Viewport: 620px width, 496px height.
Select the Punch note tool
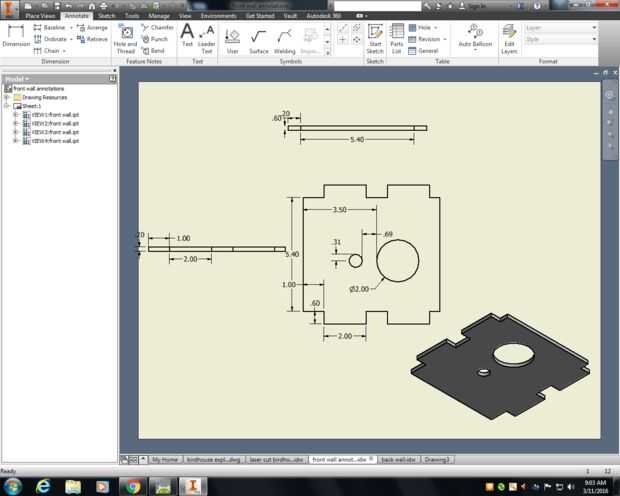(x=155, y=39)
